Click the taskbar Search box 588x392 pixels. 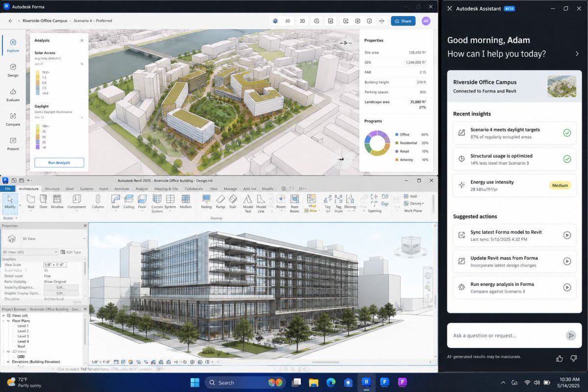[245, 382]
